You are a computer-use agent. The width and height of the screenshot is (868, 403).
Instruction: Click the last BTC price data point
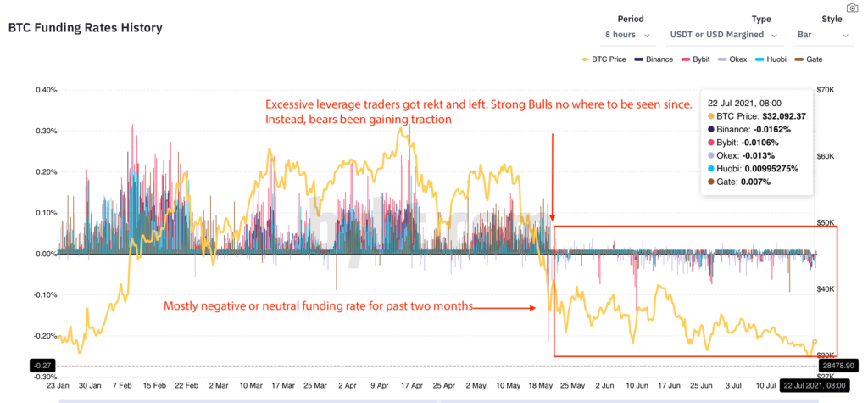pyautogui.click(x=815, y=341)
